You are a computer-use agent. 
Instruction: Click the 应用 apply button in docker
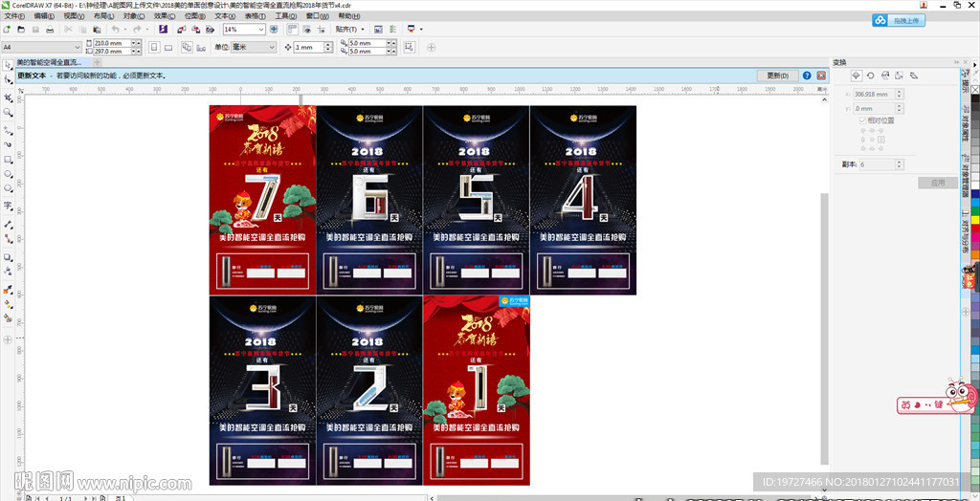pyautogui.click(x=938, y=183)
